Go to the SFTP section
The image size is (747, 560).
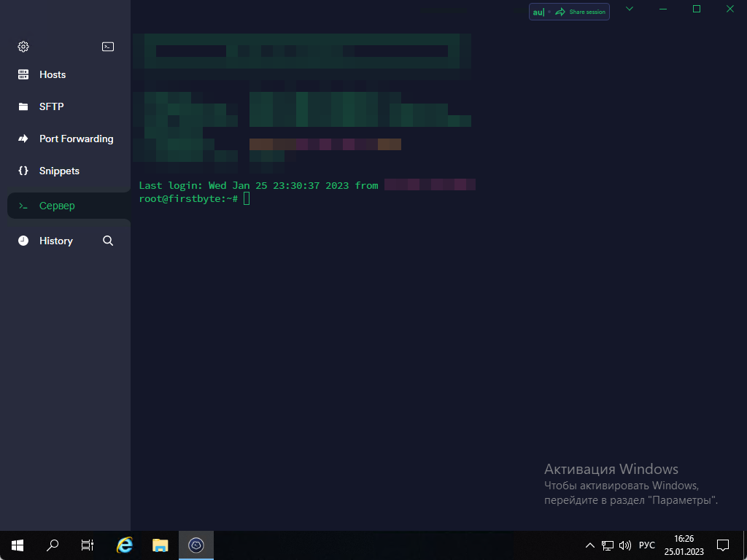(51, 106)
